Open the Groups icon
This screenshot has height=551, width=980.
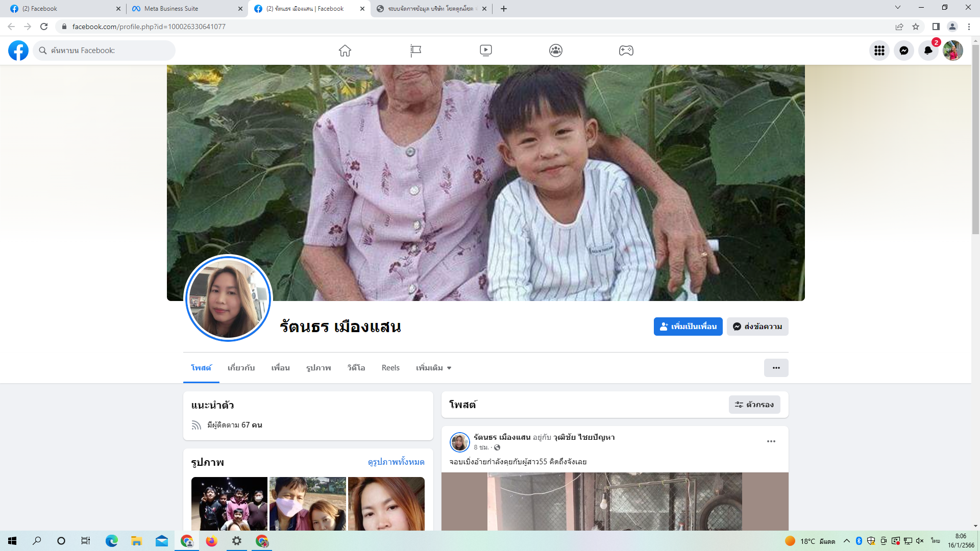(556, 51)
